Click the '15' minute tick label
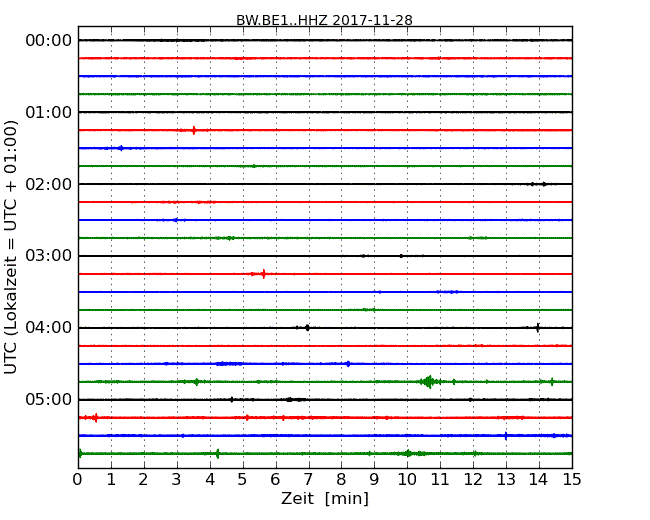Image resolution: width=650 pixels, height=520 pixels. [572, 480]
